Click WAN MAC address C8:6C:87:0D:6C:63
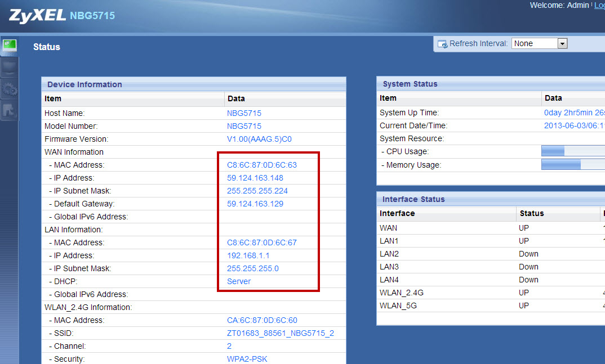 [262, 165]
